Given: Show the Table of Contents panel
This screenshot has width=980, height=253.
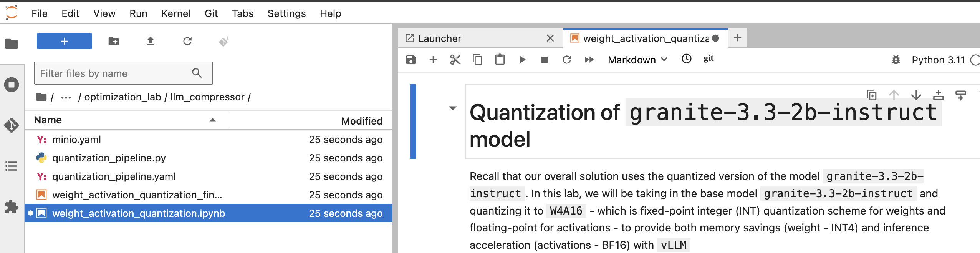Looking at the screenshot, I should [12, 166].
